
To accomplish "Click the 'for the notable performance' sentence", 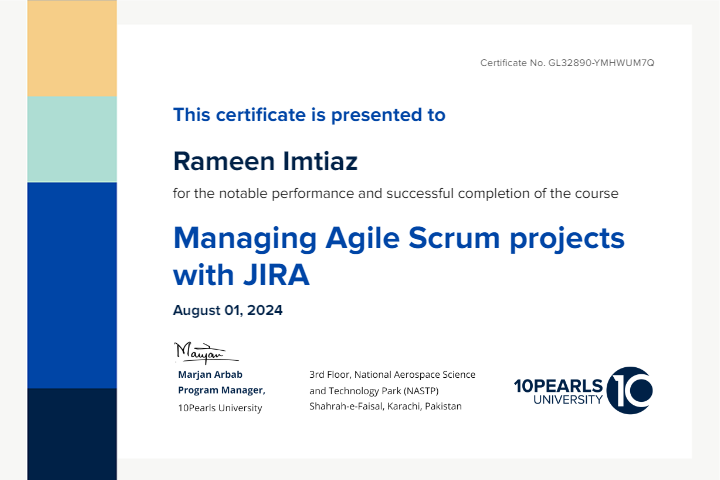I will click(395, 193).
